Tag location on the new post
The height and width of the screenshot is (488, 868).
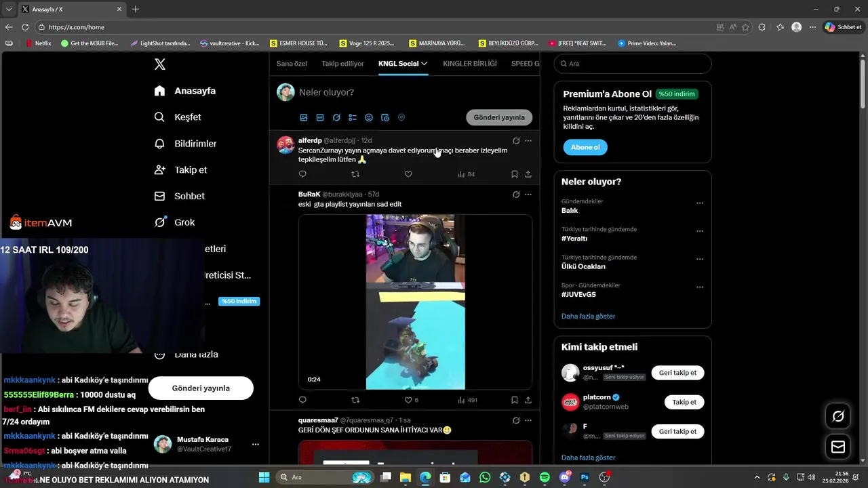click(x=401, y=117)
